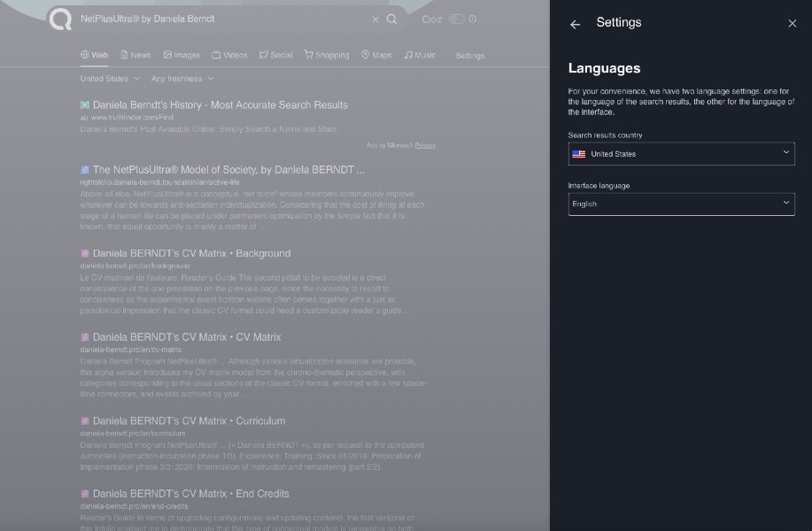Expand the United States region filter
Viewport: 812px width, 531px height.
[x=110, y=79]
